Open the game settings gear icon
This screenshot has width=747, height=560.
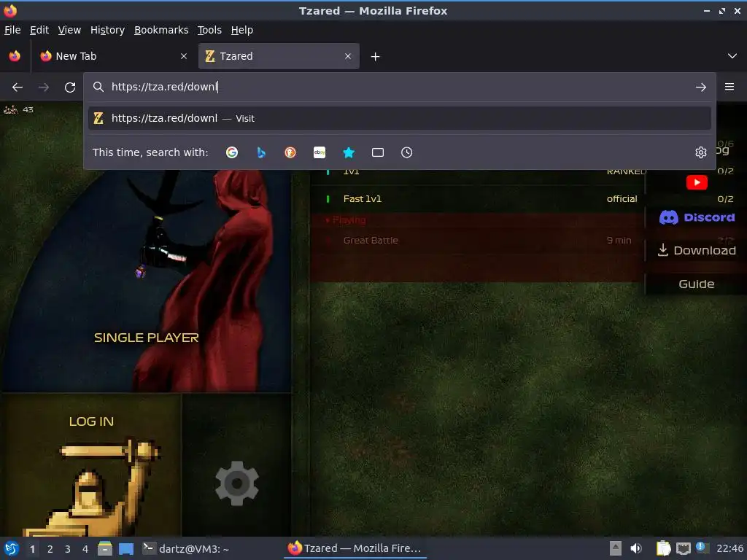pos(237,483)
